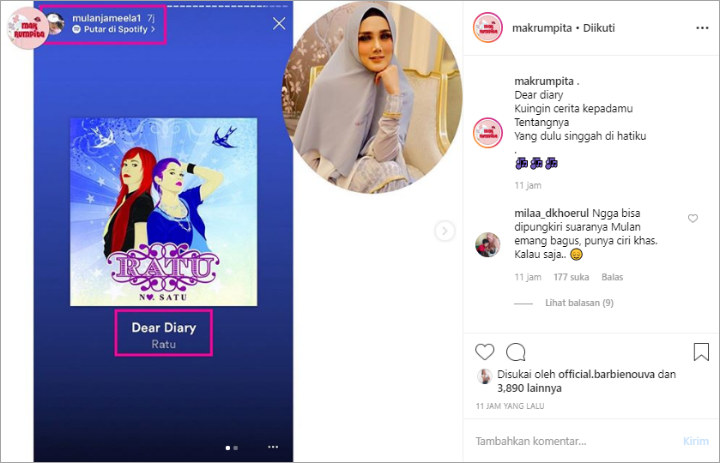The width and height of the screenshot is (720, 463).
Task: Click Kirim to send comment
Action: (x=696, y=441)
